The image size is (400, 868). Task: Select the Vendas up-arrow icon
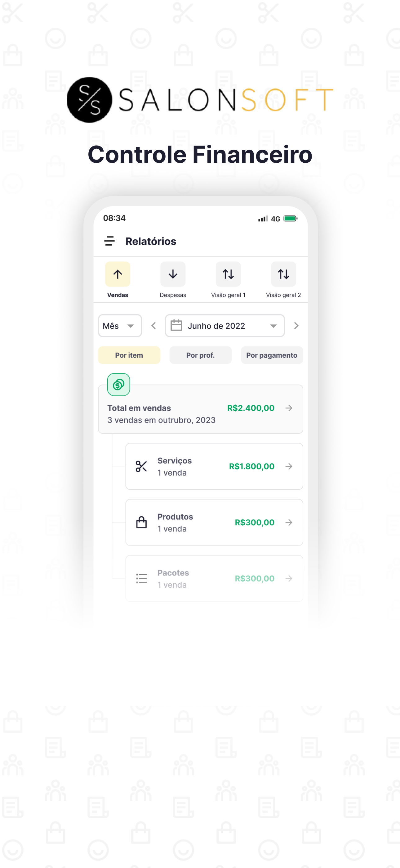coord(118,274)
